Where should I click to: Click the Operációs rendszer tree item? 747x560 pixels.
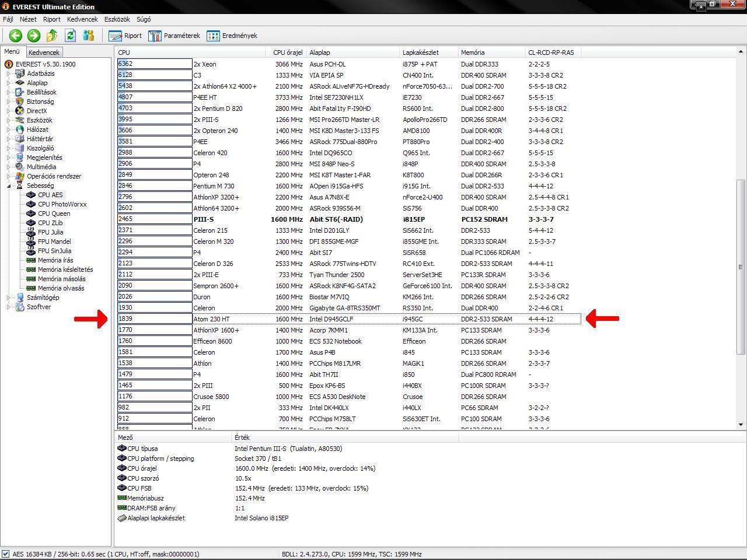pyautogui.click(x=54, y=176)
